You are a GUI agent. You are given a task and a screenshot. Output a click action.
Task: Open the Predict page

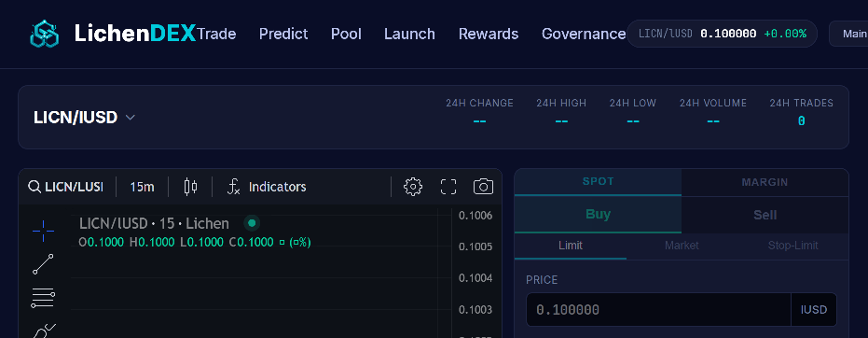[283, 34]
